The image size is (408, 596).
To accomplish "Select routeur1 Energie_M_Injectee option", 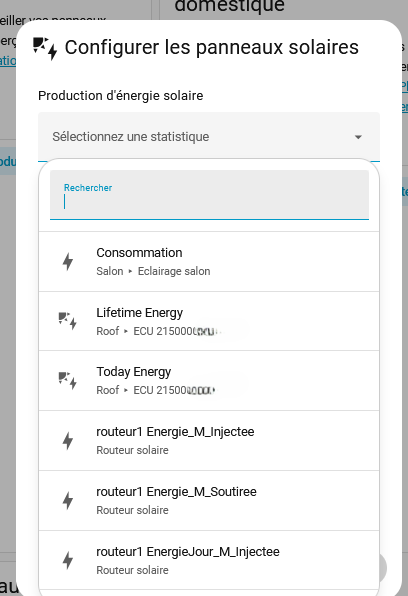I will [x=209, y=441].
